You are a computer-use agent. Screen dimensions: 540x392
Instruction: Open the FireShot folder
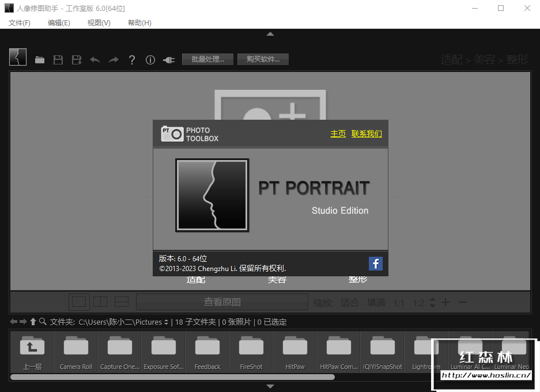click(251, 352)
